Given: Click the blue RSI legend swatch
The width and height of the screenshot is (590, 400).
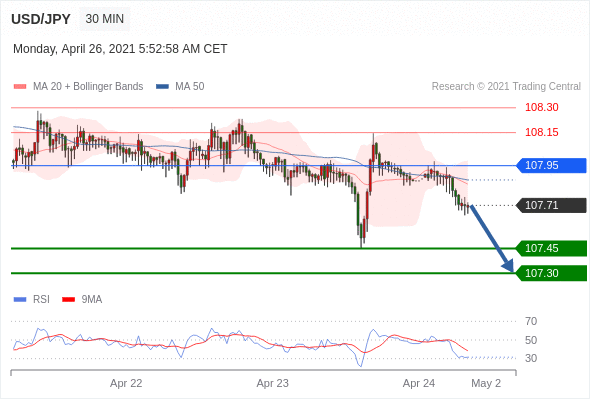Looking at the screenshot, I should (20, 300).
